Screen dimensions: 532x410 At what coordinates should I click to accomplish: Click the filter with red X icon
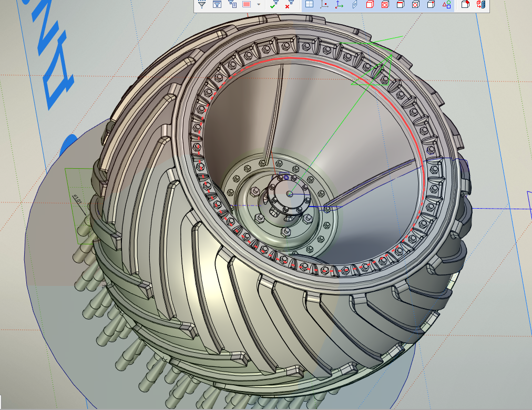tap(289, 4)
